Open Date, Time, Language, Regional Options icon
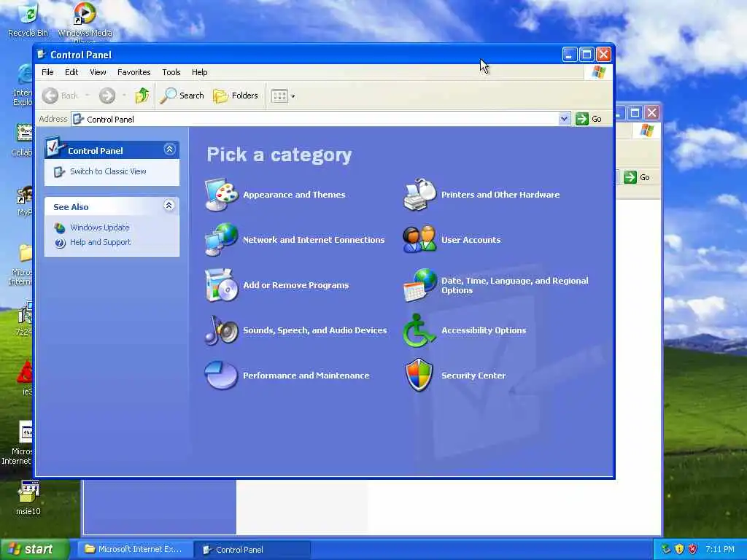 (x=419, y=285)
